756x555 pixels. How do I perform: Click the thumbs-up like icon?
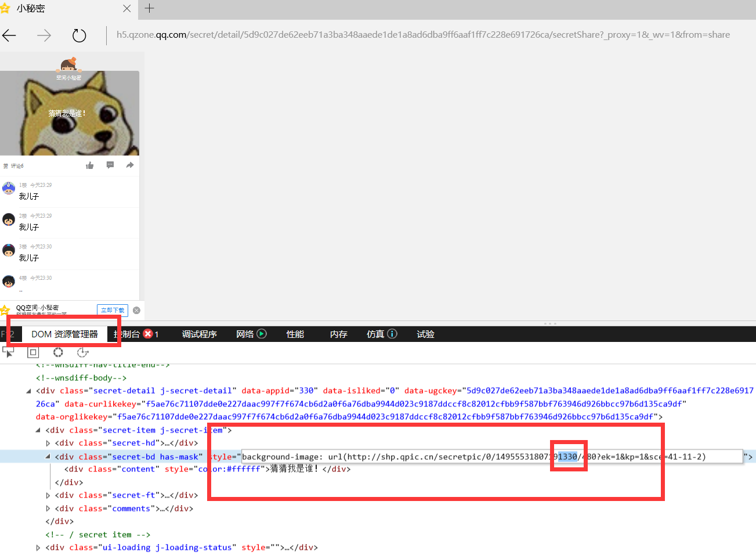[x=89, y=165]
